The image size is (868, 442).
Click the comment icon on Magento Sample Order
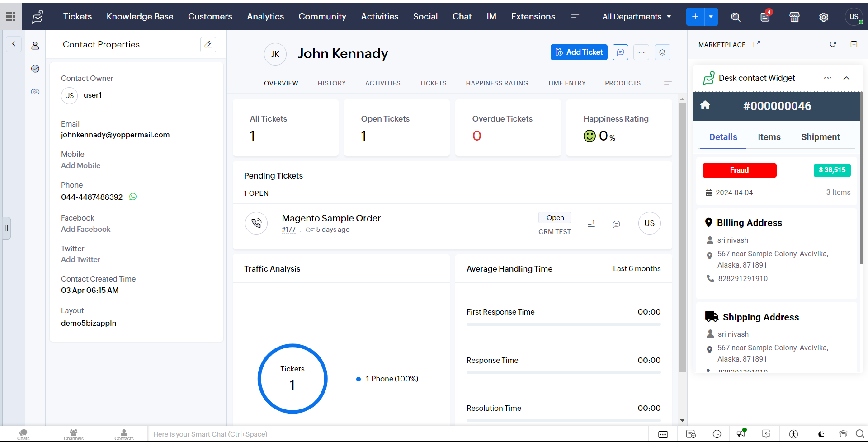[x=616, y=224]
